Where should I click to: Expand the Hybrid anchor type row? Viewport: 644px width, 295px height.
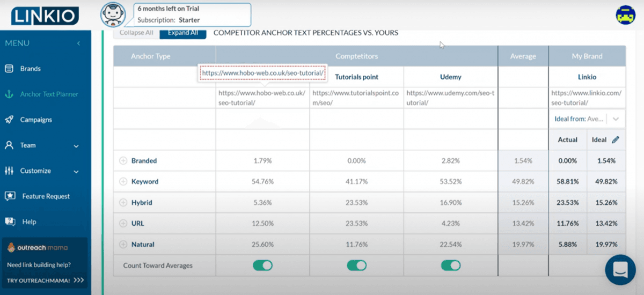[123, 203]
